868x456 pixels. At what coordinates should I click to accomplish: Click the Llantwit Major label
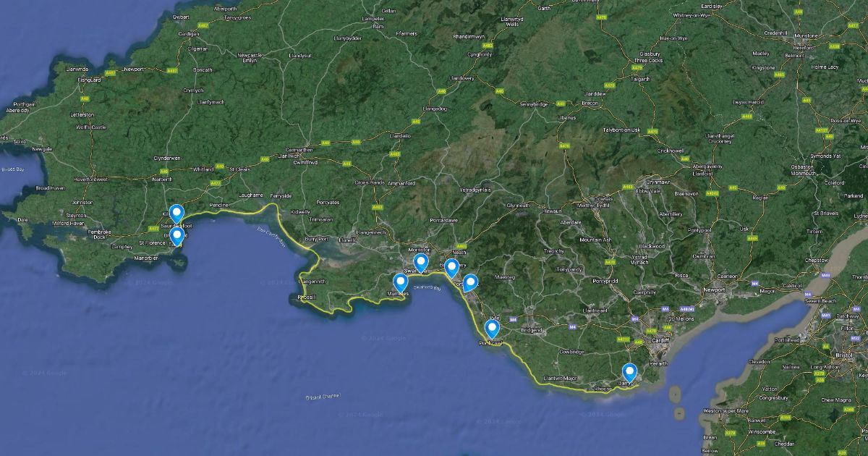point(562,377)
